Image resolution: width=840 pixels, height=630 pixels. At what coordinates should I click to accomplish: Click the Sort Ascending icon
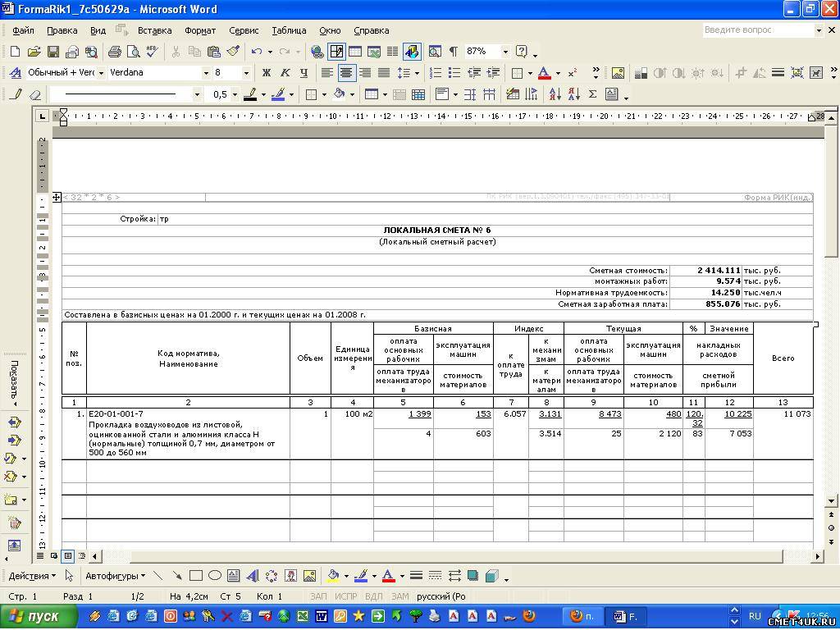point(556,94)
